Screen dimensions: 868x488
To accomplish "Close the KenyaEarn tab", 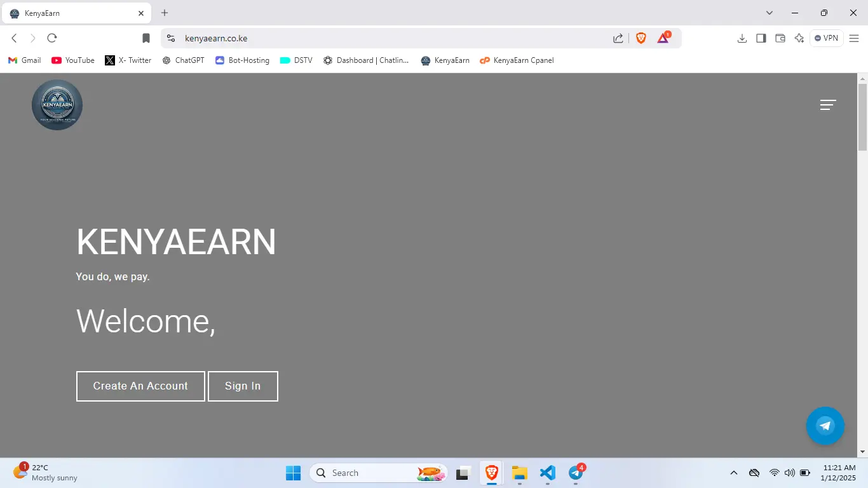I will [141, 13].
